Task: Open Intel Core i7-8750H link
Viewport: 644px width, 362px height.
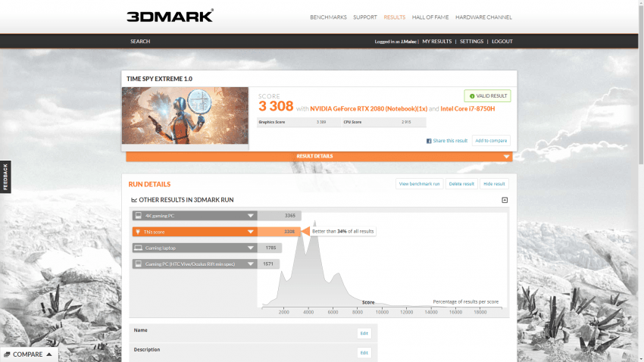Action: [467, 109]
